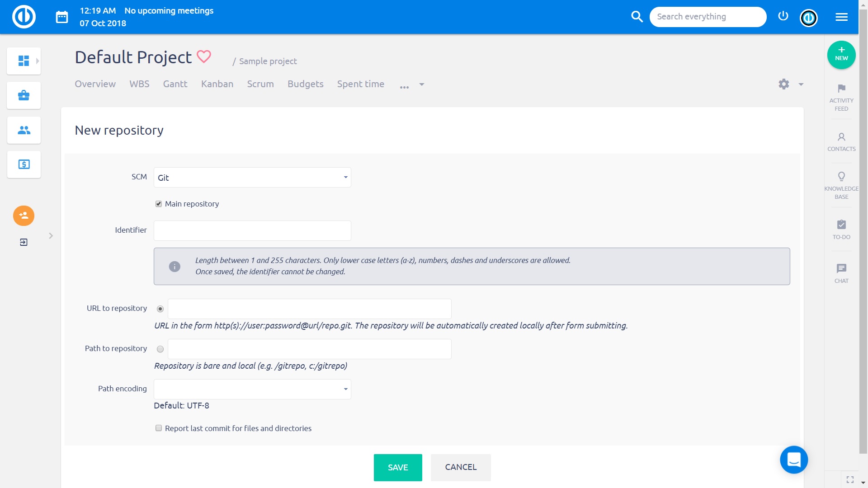Switch to the Gantt tab
The image size is (868, 488).
175,84
